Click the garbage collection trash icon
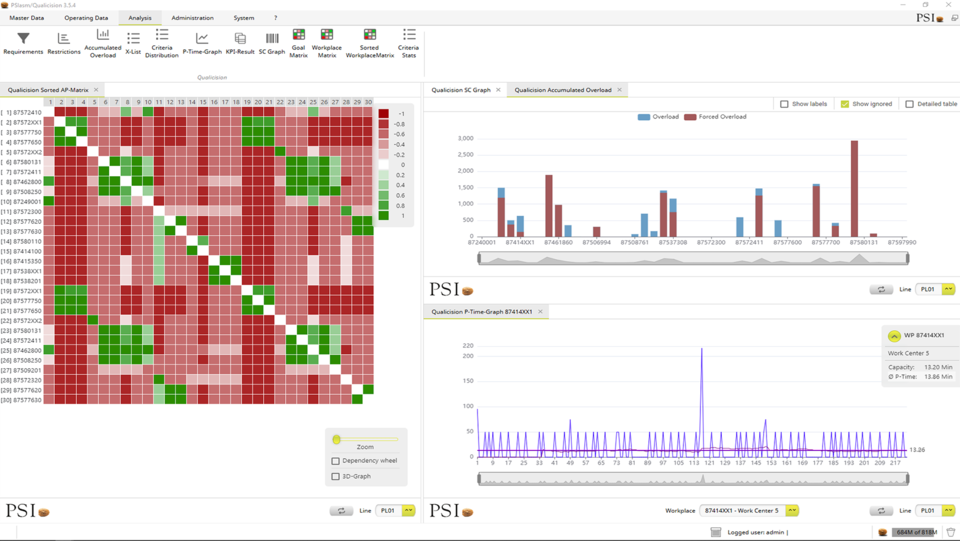Viewport: 960px width, 541px height. [950, 532]
